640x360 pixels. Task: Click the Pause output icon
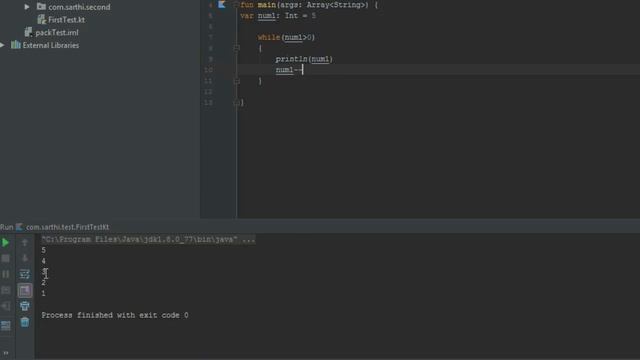coord(6,274)
